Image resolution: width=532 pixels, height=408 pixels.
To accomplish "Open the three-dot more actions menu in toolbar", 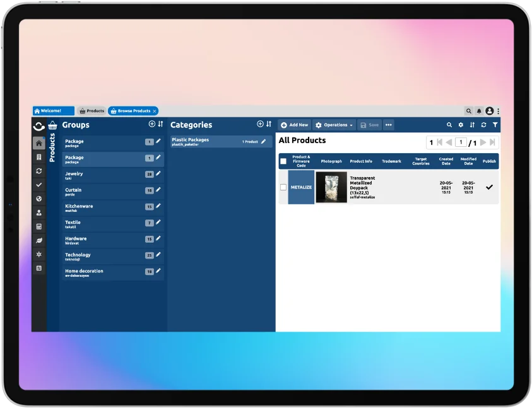I will click(388, 125).
